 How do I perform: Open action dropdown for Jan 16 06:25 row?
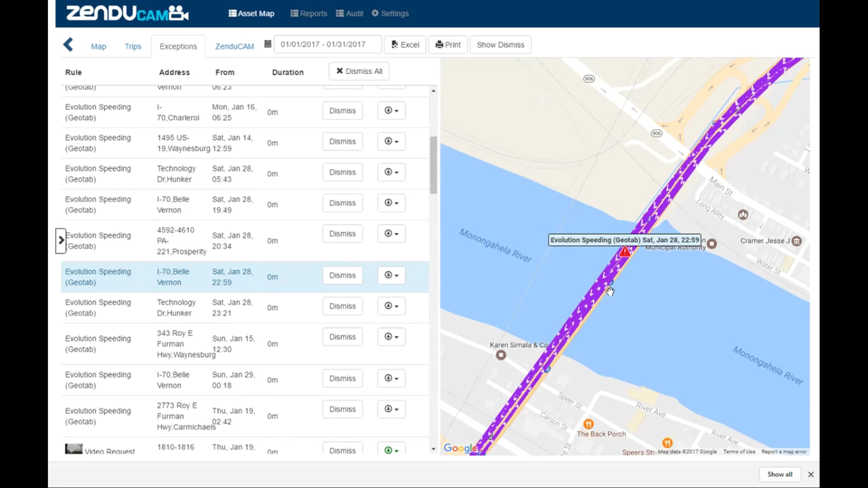coord(391,111)
